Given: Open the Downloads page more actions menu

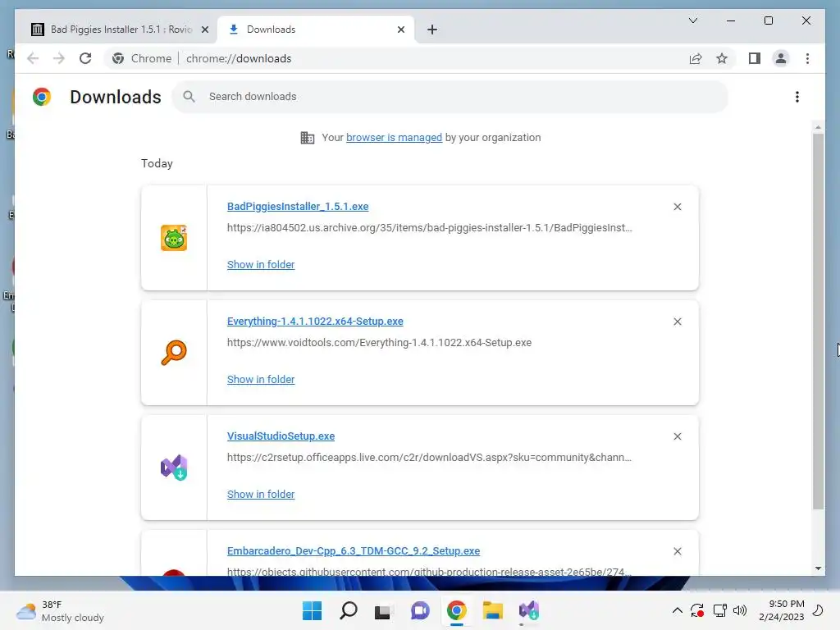Looking at the screenshot, I should pyautogui.click(x=797, y=97).
